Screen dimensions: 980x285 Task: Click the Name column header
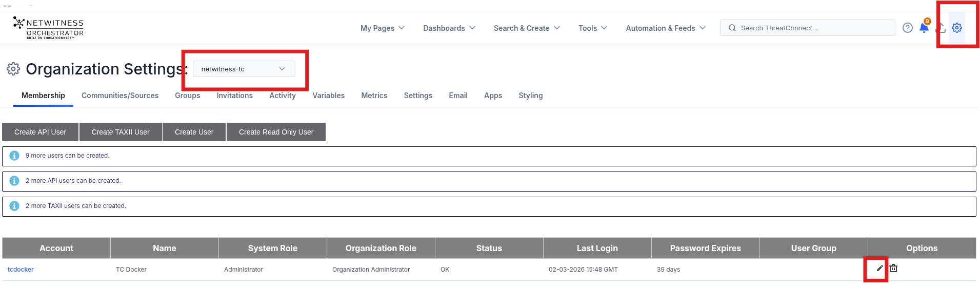click(165, 248)
